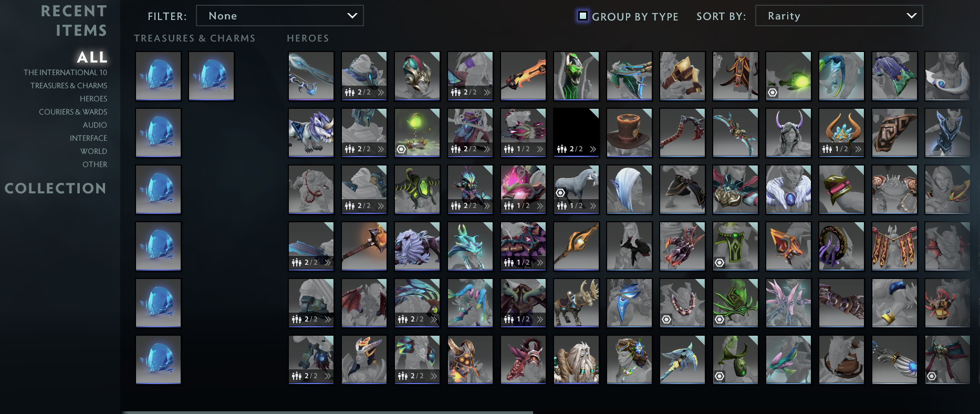This screenshot has width=980, height=414.
Task: Open the white horse mount item
Action: [576, 190]
